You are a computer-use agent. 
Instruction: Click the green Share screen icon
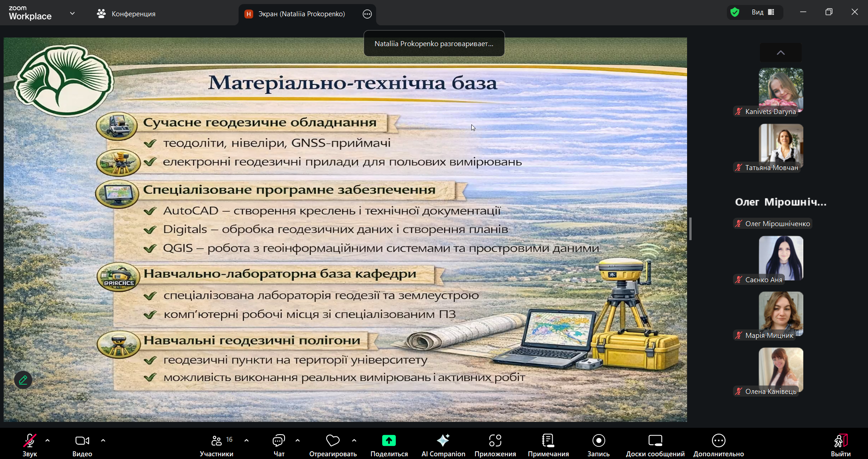point(389,440)
